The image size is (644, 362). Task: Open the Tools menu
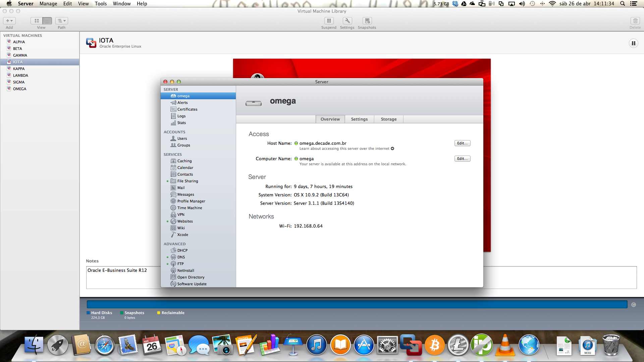click(101, 4)
